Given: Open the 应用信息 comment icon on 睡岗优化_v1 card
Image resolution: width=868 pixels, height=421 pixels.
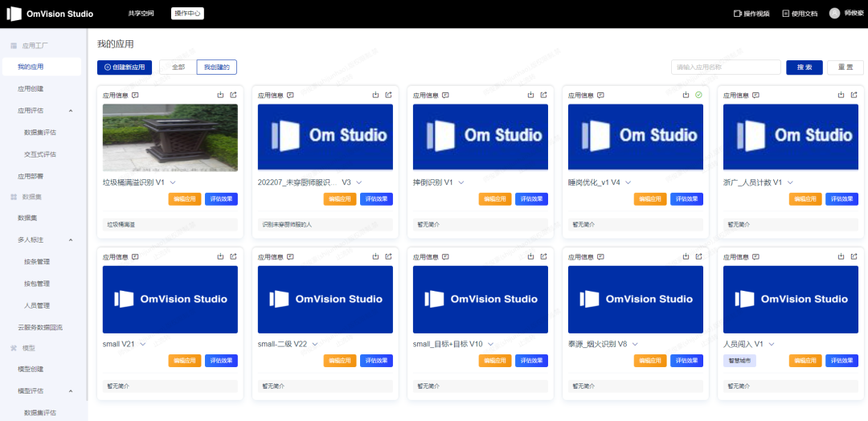Looking at the screenshot, I should (x=600, y=95).
